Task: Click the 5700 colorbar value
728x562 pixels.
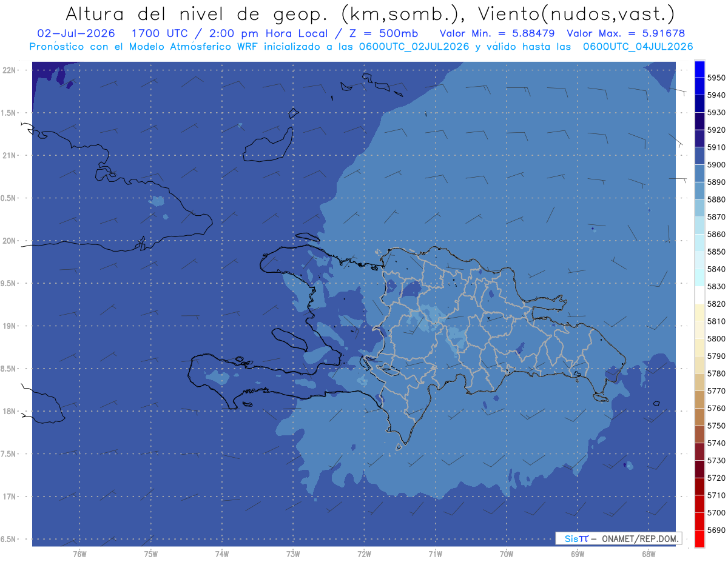Action: pos(716,512)
